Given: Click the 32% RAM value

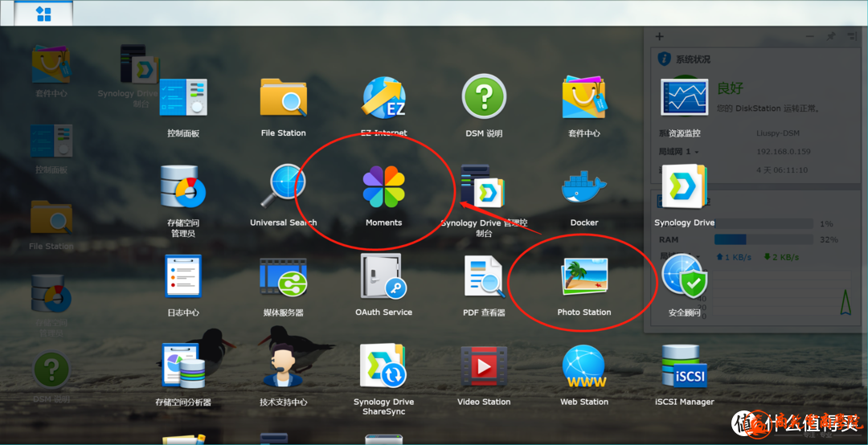Looking at the screenshot, I should click(x=829, y=239).
